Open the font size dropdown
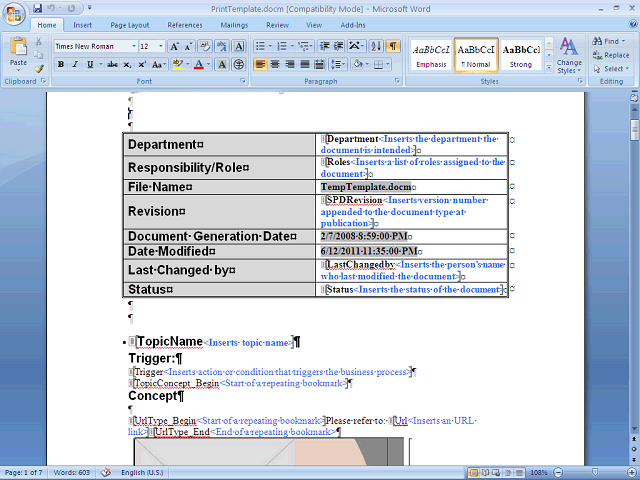Screen dimensions: 640x480 161,46
